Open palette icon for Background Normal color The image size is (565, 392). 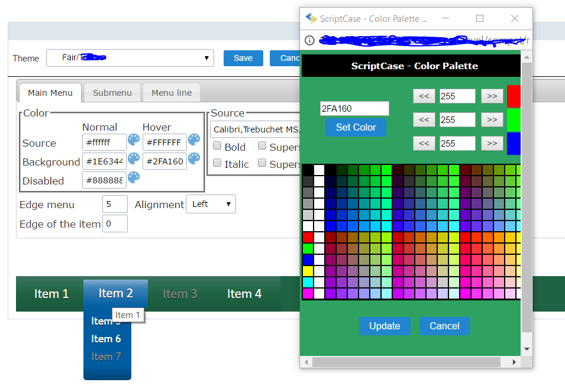coord(134,158)
